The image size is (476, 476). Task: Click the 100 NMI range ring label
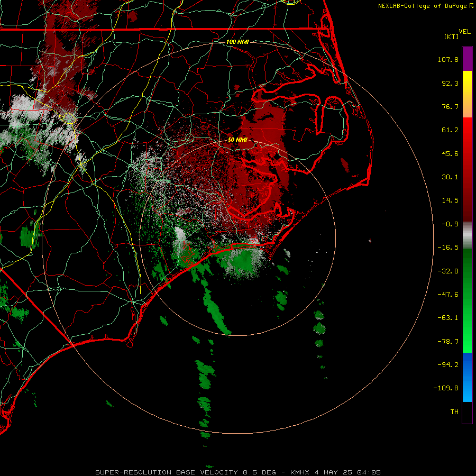coord(237,42)
